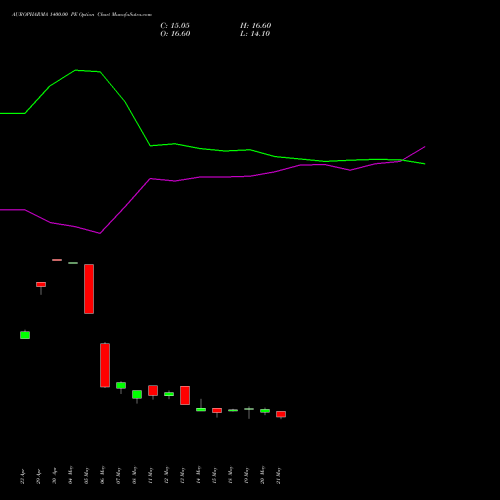The image size is (500, 500).
Task: Select the close value C: 15.05
Action: [175, 26]
